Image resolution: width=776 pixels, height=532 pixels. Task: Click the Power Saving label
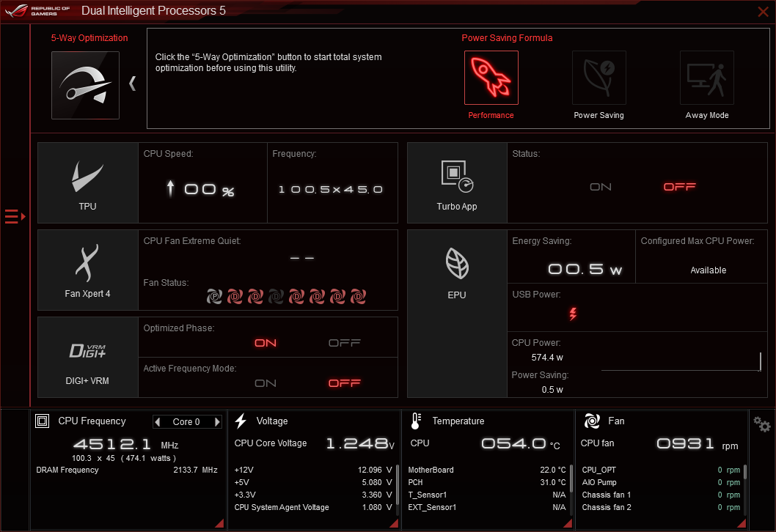point(599,115)
